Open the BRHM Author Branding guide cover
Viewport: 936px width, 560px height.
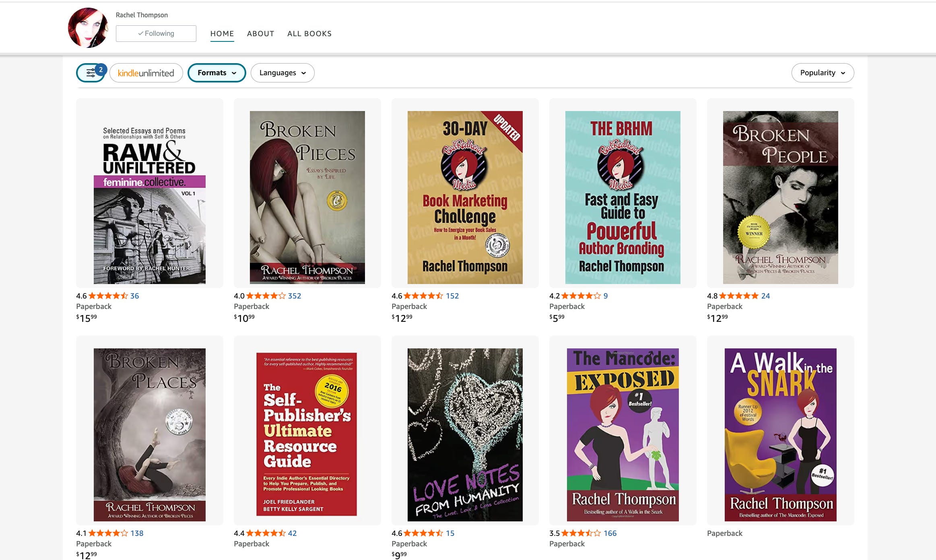(x=623, y=198)
